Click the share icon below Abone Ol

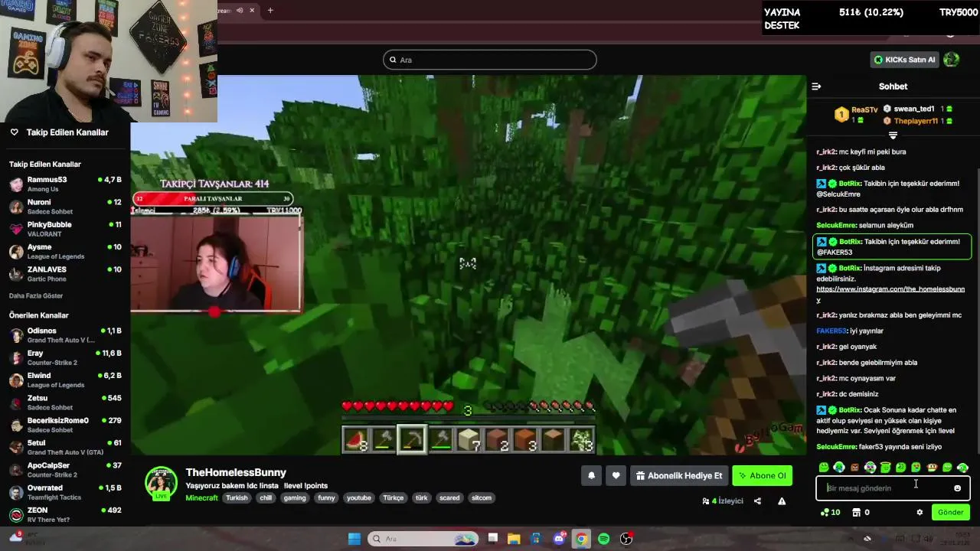tap(757, 501)
